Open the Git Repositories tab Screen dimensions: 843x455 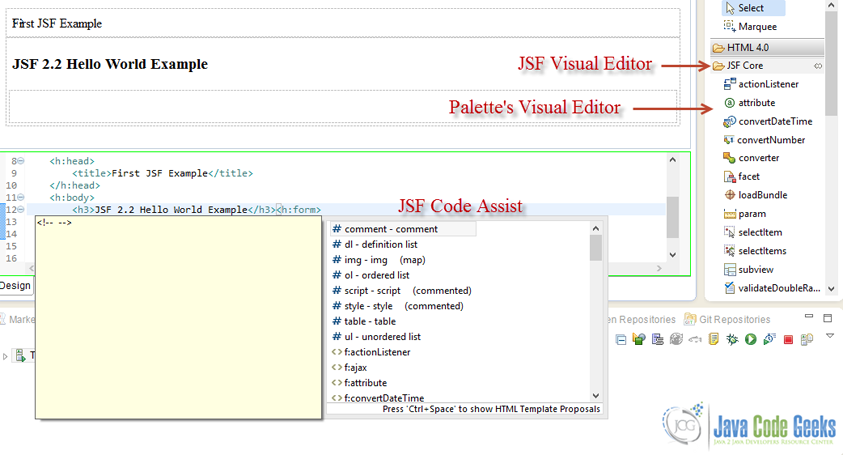pos(727,319)
